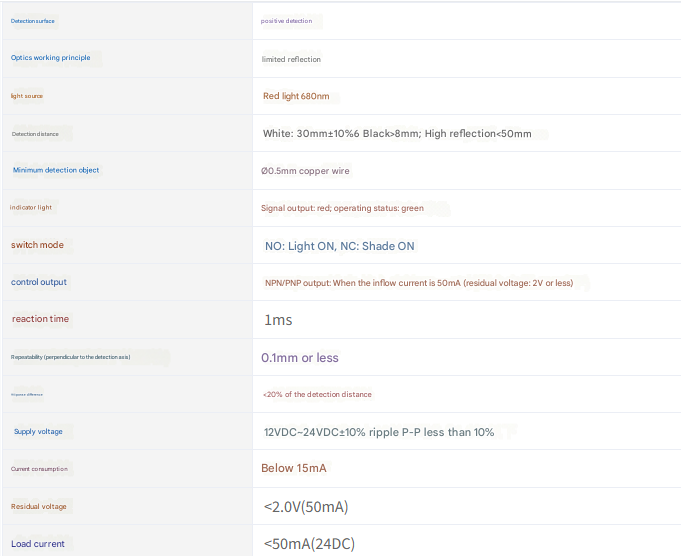The image size is (681, 556).
Task: Select the 'NPN/PNP output' description text
Action: tap(418, 283)
